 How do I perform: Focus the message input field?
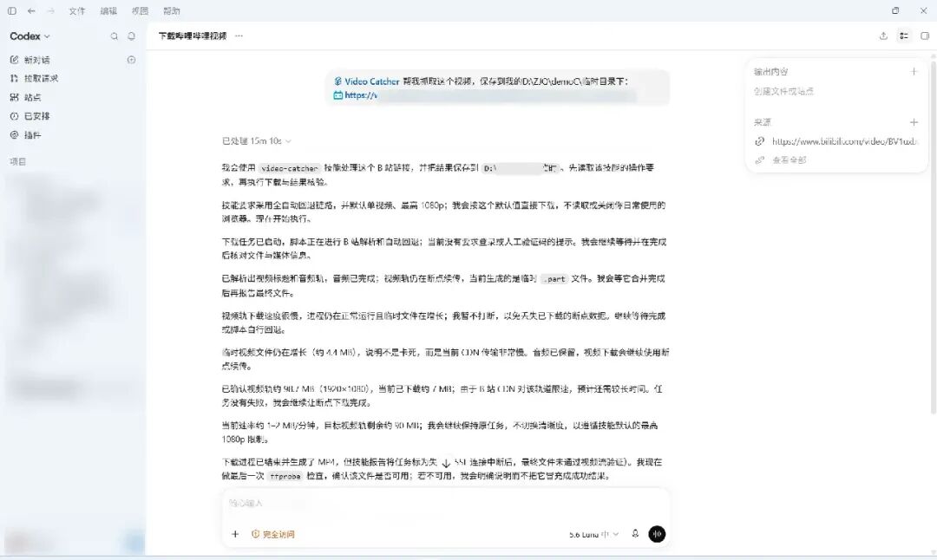tap(446, 504)
